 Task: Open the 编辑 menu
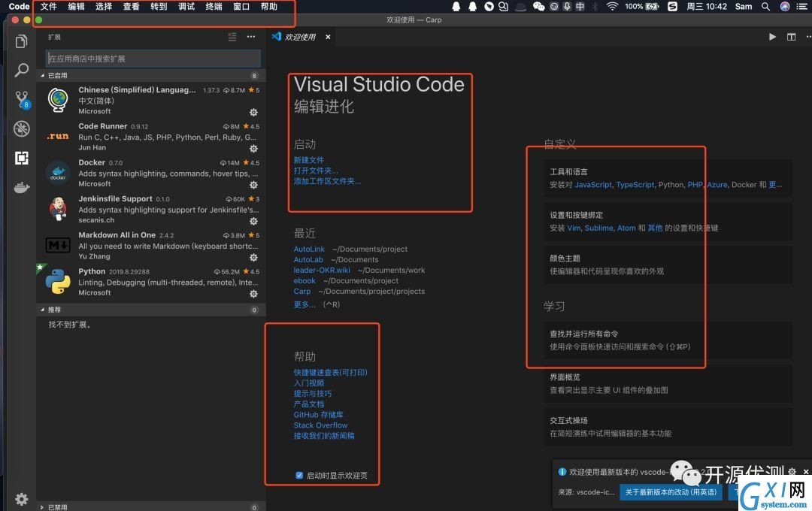pyautogui.click(x=76, y=7)
